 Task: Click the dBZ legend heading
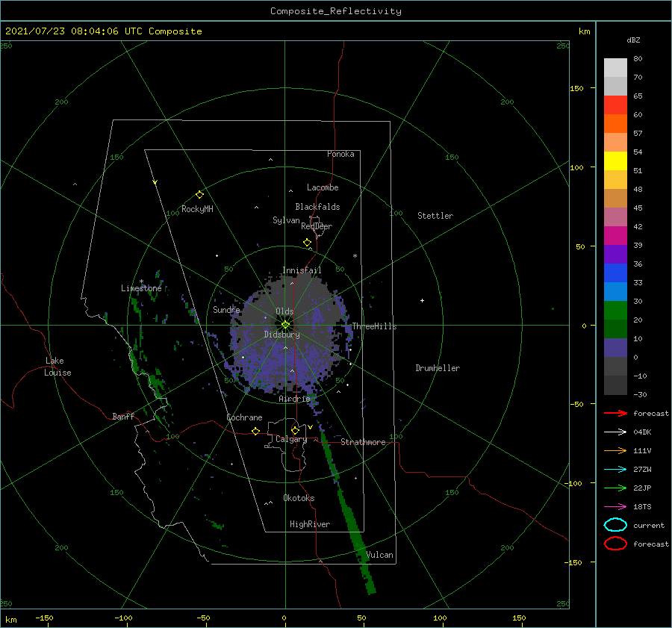(633, 40)
